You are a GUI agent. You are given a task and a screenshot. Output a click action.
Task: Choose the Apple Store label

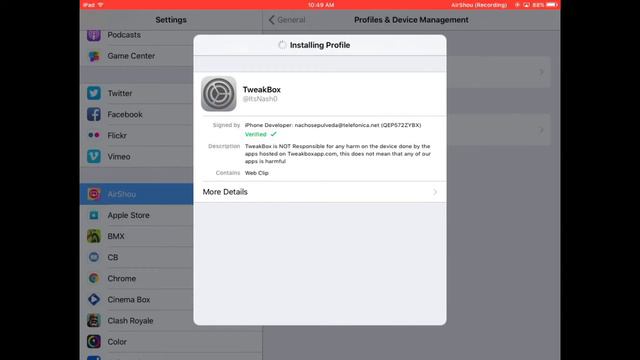tap(128, 215)
